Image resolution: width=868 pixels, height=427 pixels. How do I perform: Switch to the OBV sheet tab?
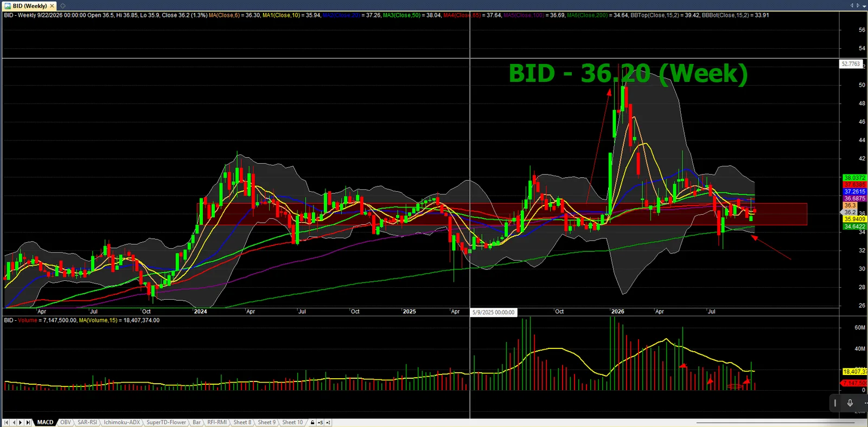tap(65, 423)
